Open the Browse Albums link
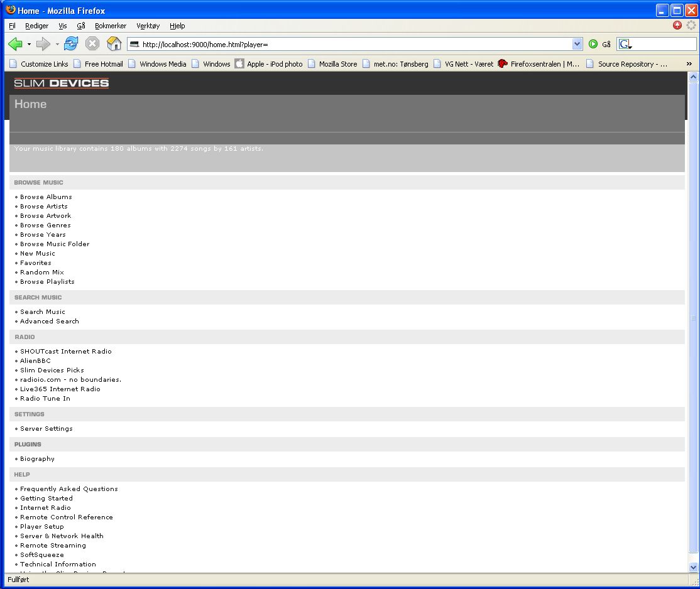This screenshot has height=589, width=700. click(x=46, y=197)
